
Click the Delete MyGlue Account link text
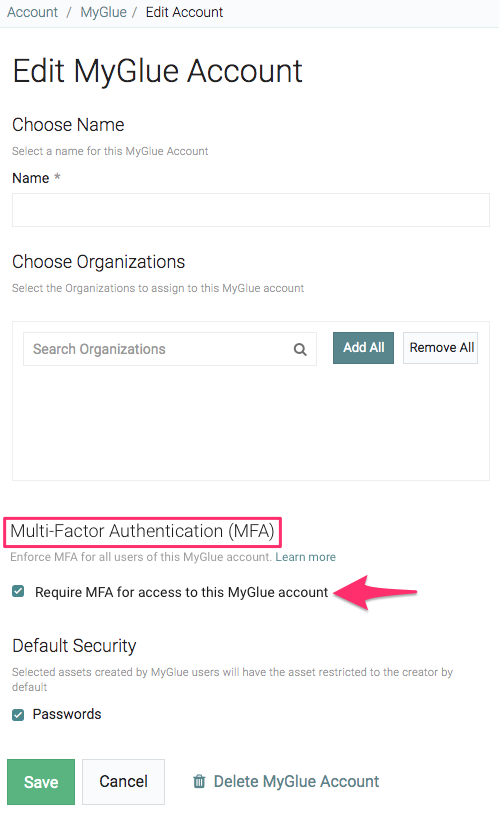pos(296,781)
